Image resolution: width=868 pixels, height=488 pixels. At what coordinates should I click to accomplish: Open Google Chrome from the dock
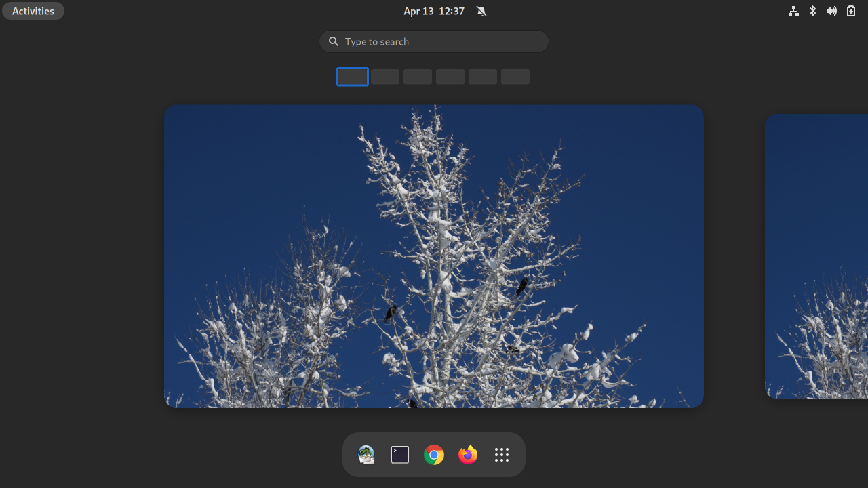click(x=433, y=454)
